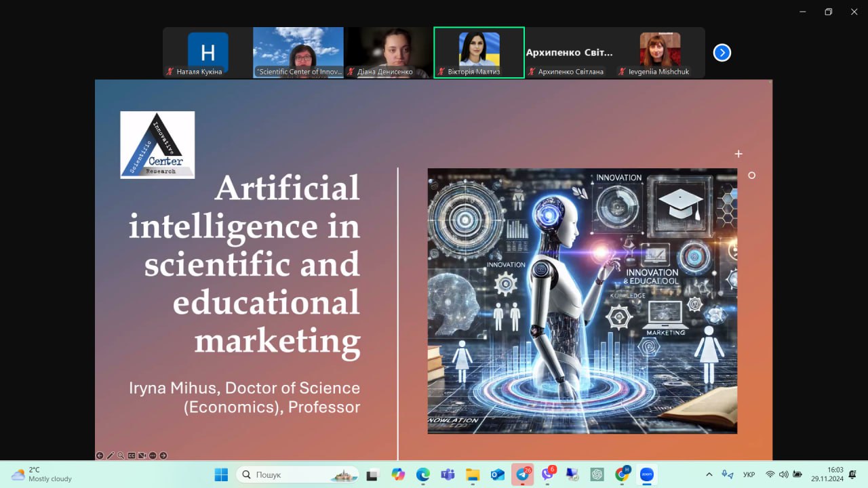Open File Explorer from taskbar

pyautogui.click(x=473, y=474)
